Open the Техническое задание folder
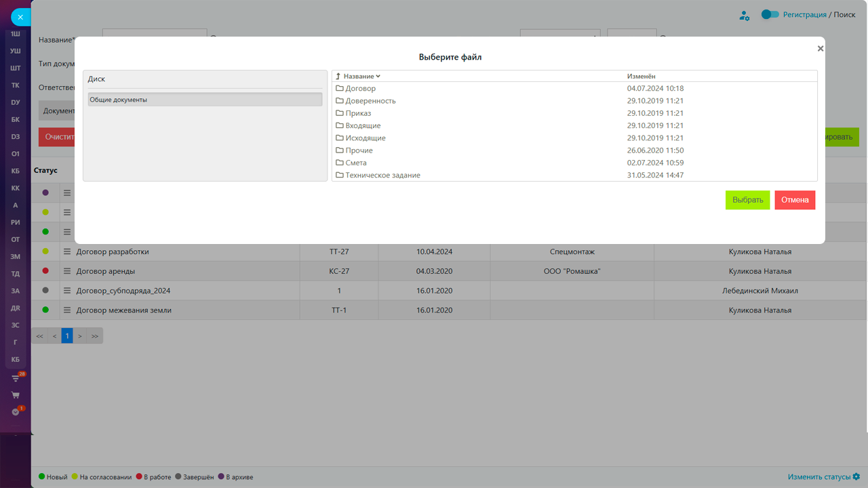The width and height of the screenshot is (868, 488). click(x=382, y=176)
